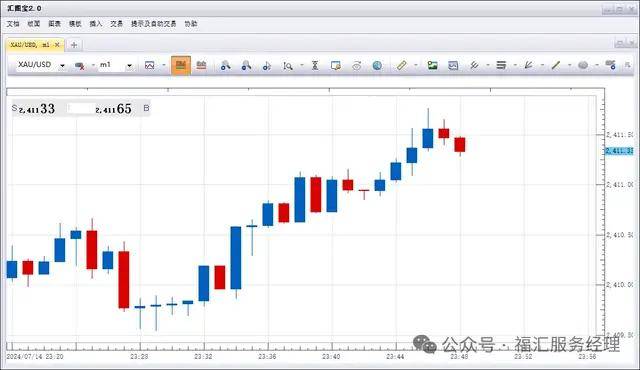The height and width of the screenshot is (370, 640).
Task: Click the vertical scale hourglass-shaped icon
Action: [315, 65]
